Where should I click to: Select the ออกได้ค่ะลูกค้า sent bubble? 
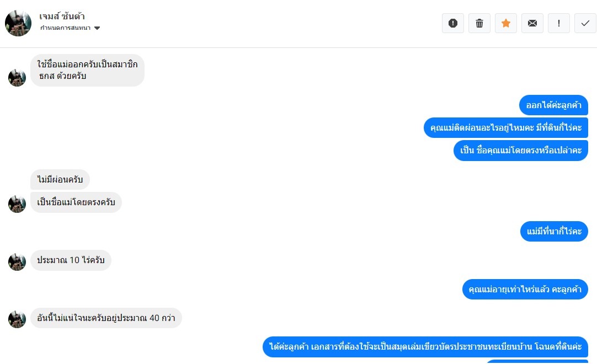(x=553, y=105)
